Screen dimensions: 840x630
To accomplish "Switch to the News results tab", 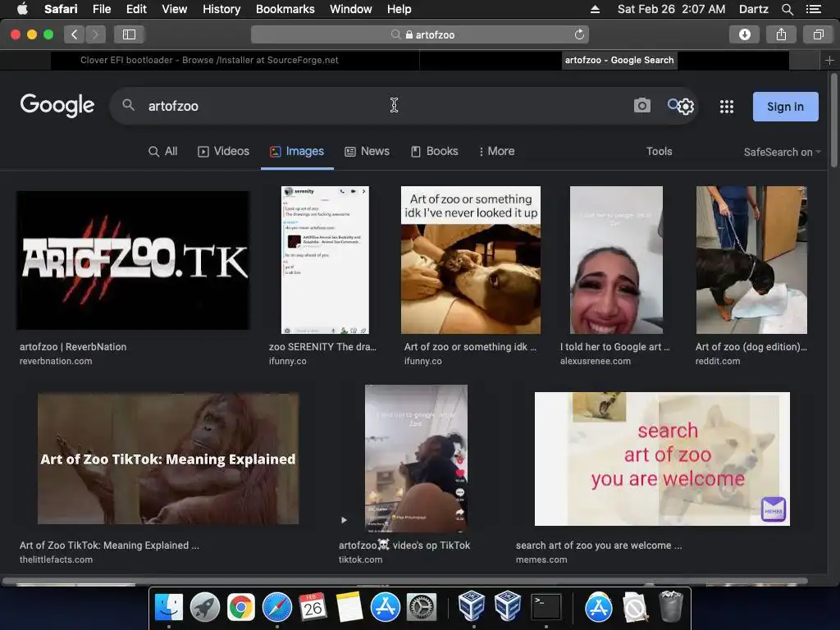I will click(x=367, y=152).
